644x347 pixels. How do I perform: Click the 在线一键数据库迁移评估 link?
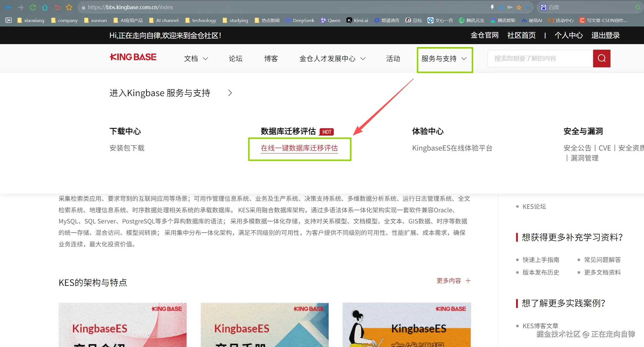[299, 148]
